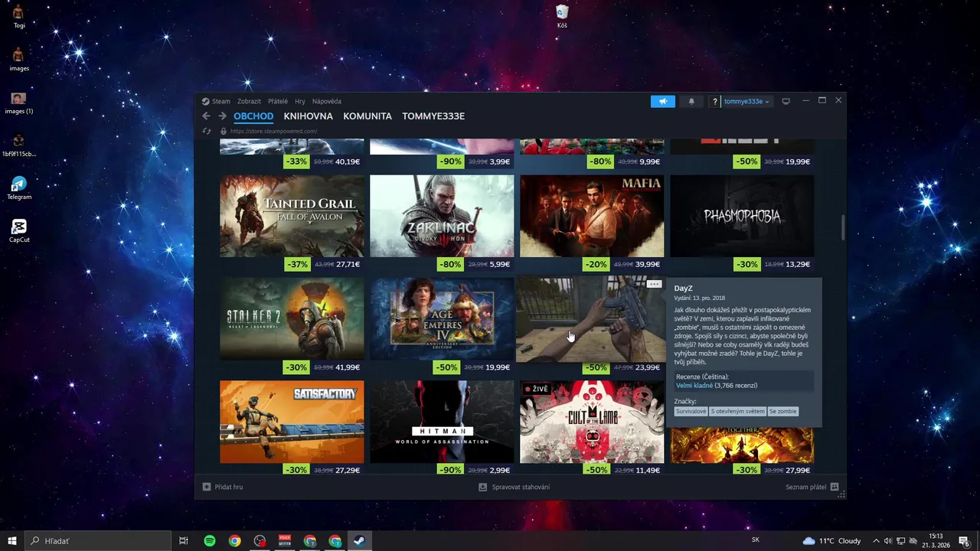Open OBS Studio from the taskbar

pyautogui.click(x=260, y=541)
